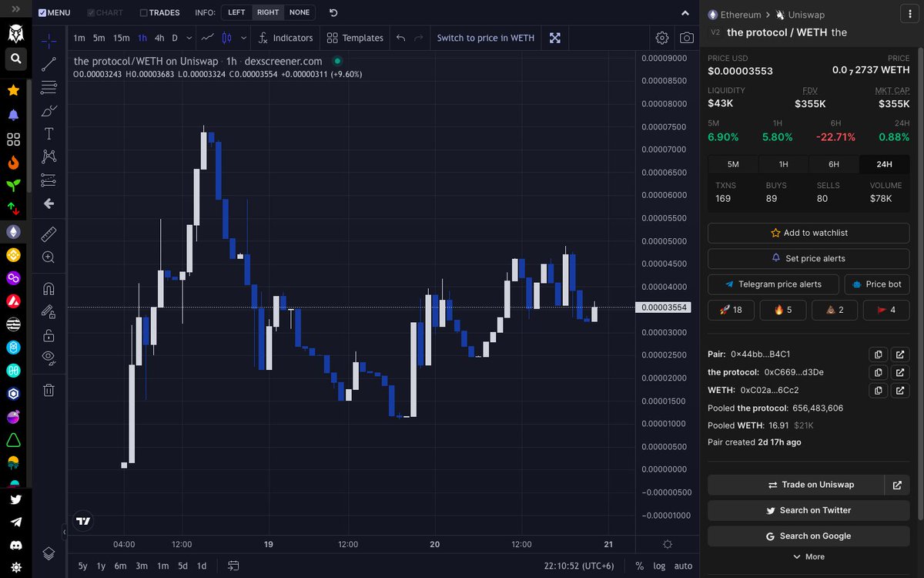This screenshot has height=578, width=924.
Task: Open the object tree layers icon
Action: [49, 553]
